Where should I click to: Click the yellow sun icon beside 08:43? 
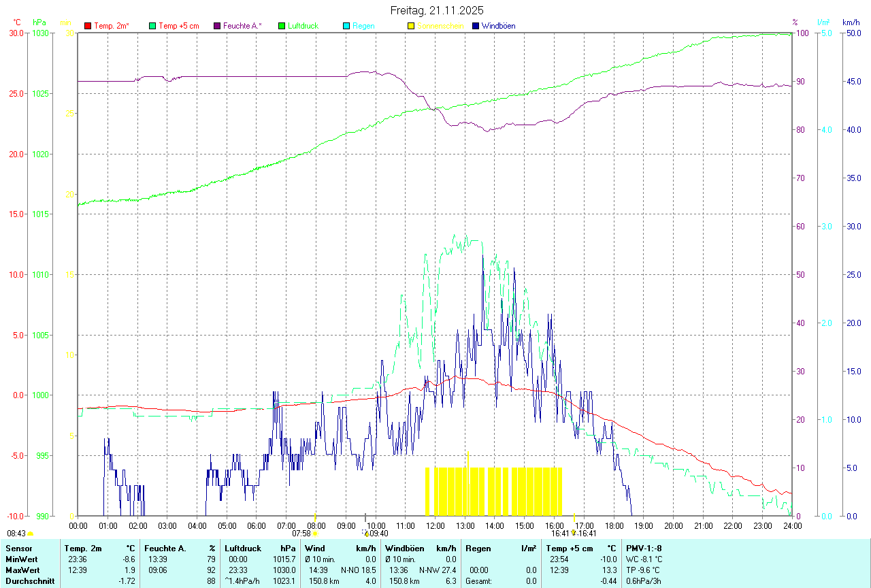(x=30, y=534)
